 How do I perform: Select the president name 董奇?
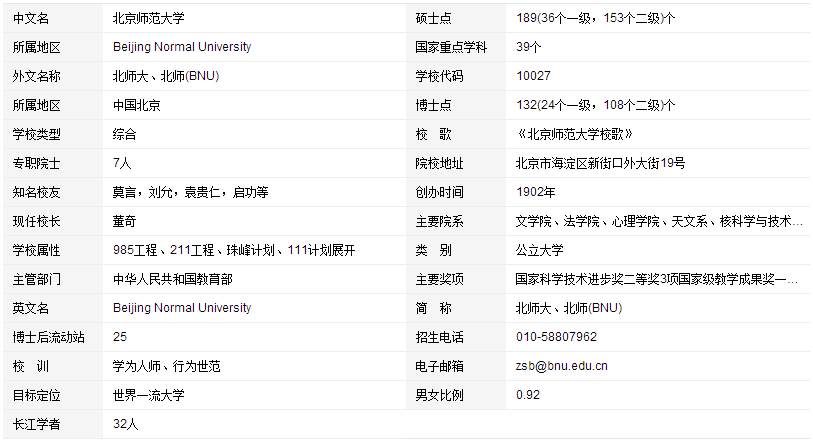125,221
